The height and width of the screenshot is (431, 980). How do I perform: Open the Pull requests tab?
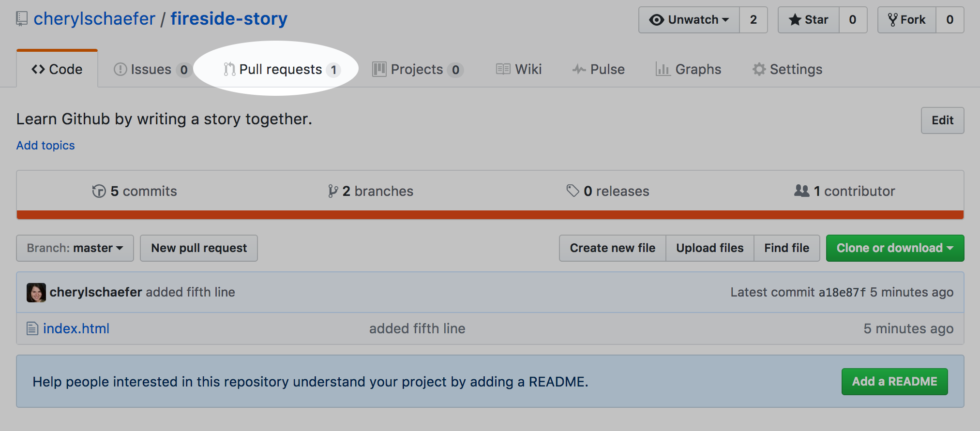[282, 70]
